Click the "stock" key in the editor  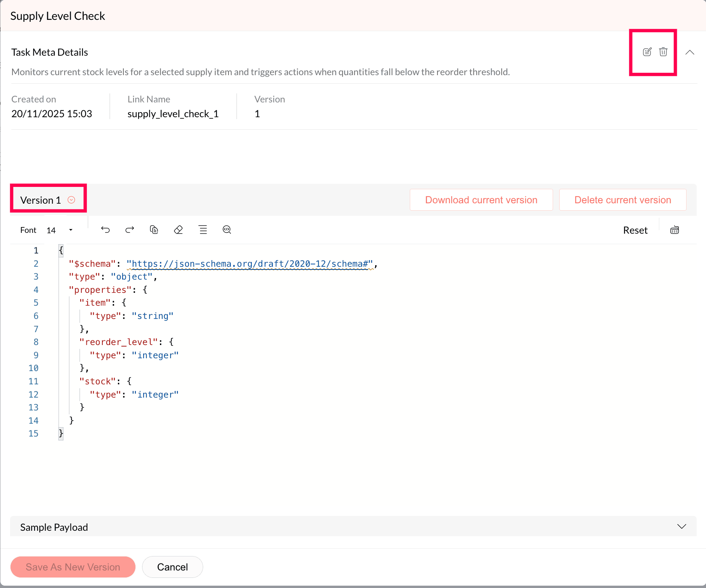[x=98, y=381]
